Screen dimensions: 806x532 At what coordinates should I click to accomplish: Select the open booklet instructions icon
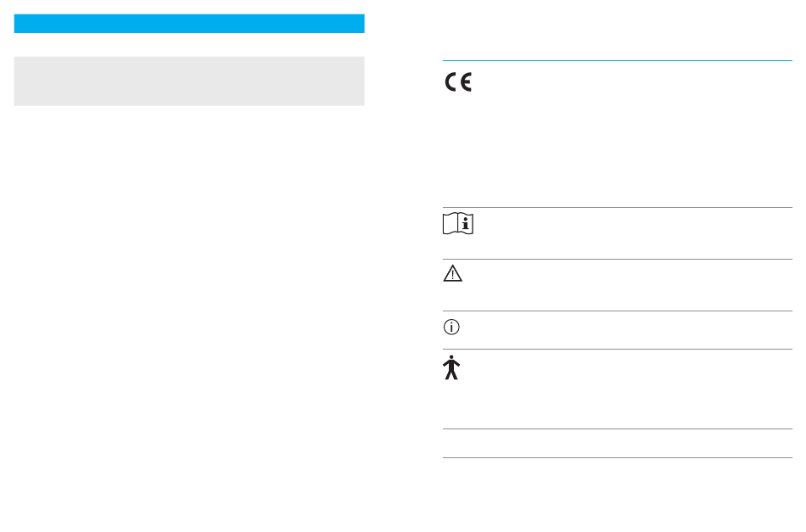tap(458, 224)
